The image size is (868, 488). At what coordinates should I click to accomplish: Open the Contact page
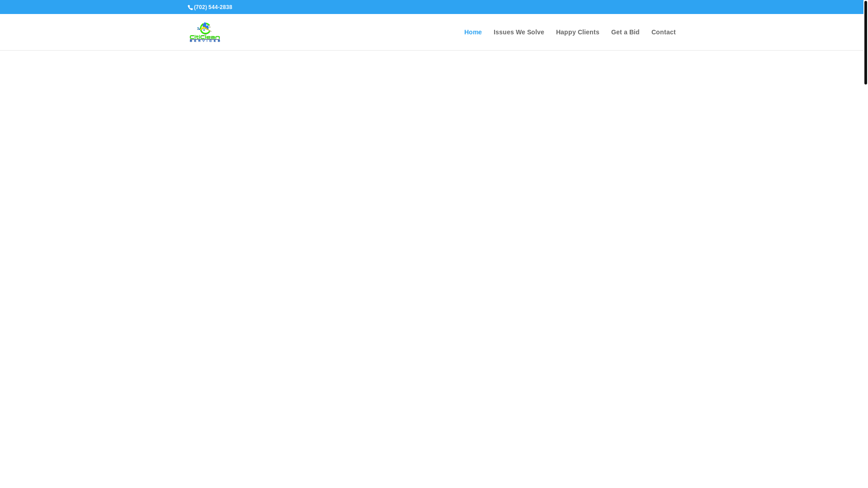pos(663,32)
